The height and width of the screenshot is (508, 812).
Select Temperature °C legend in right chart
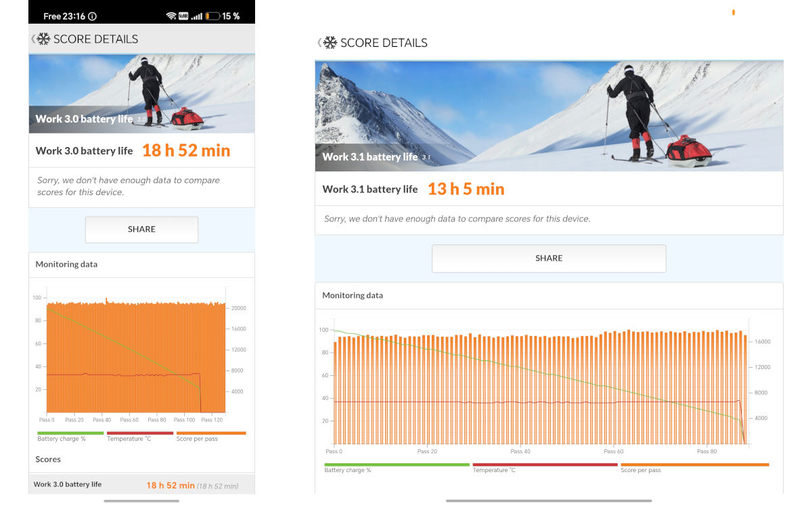545,467
